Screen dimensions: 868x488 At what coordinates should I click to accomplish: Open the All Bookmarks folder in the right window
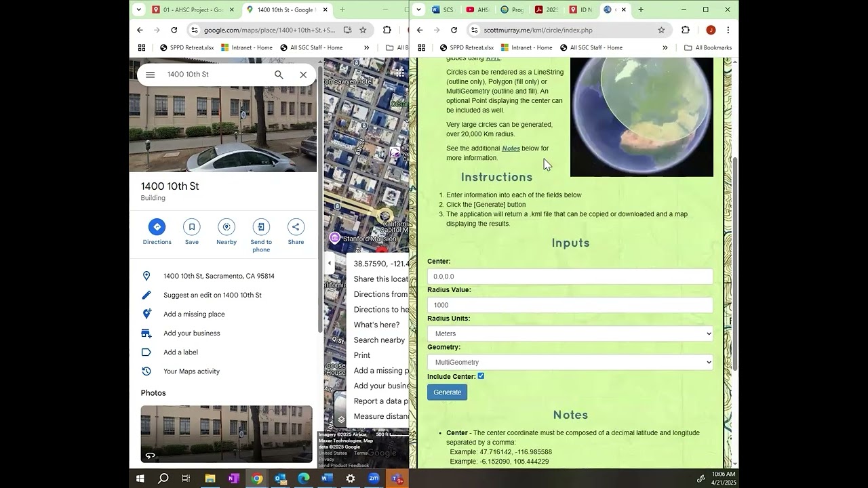(708, 47)
